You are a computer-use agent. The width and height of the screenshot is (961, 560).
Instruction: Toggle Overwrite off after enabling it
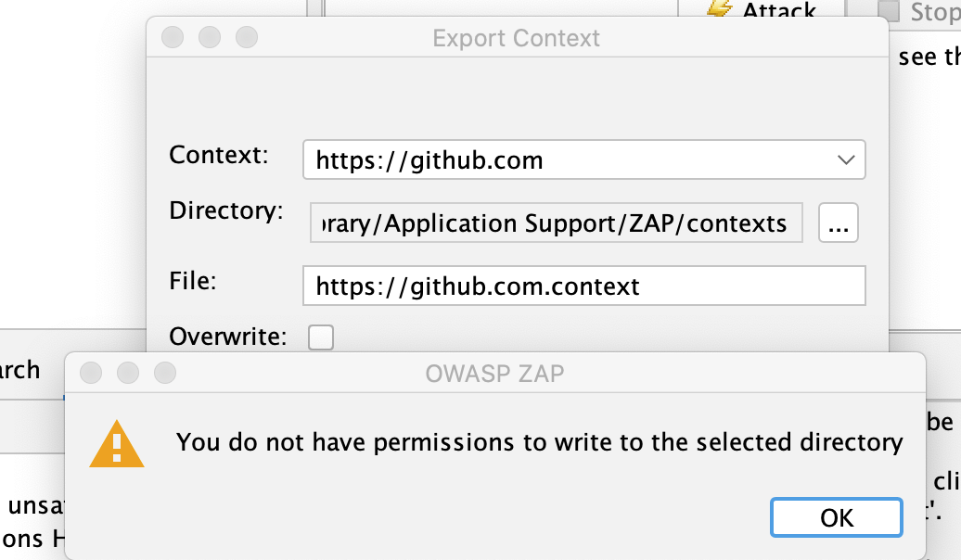(320, 337)
